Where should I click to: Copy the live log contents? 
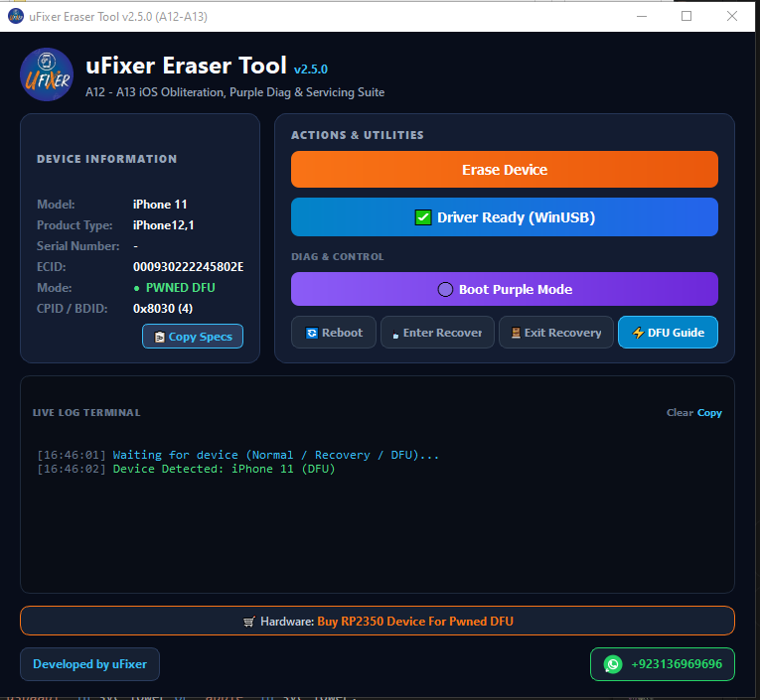pos(709,413)
